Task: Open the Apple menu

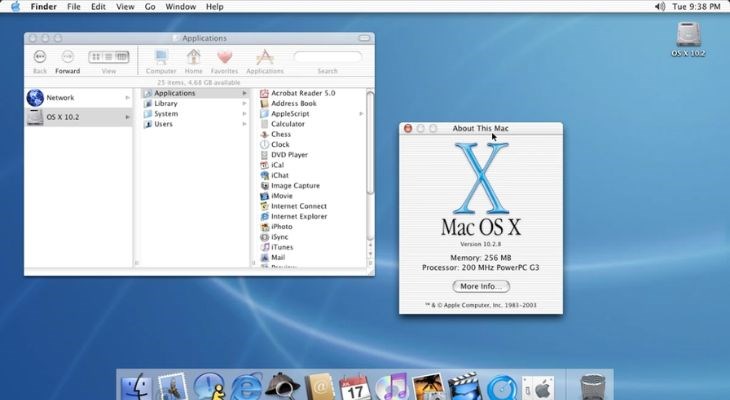Action: coord(15,7)
